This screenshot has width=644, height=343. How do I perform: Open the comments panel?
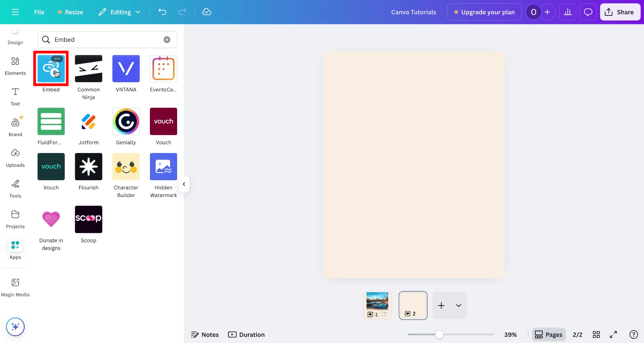pos(588,12)
